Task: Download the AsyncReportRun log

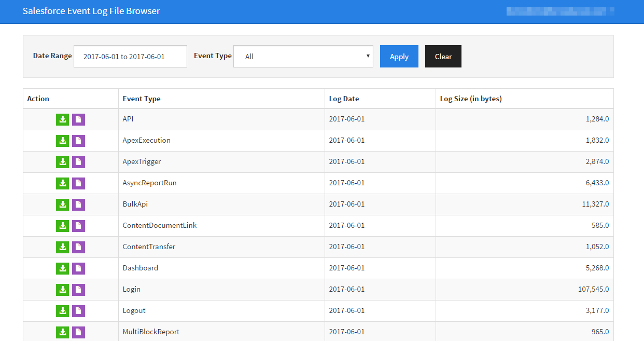Action: 63,183
